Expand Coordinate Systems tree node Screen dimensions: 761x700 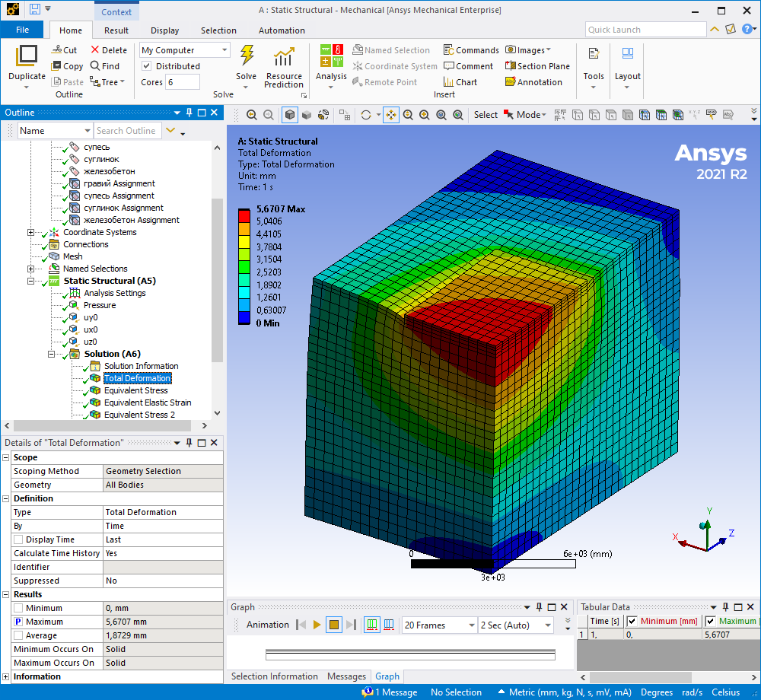(x=30, y=232)
